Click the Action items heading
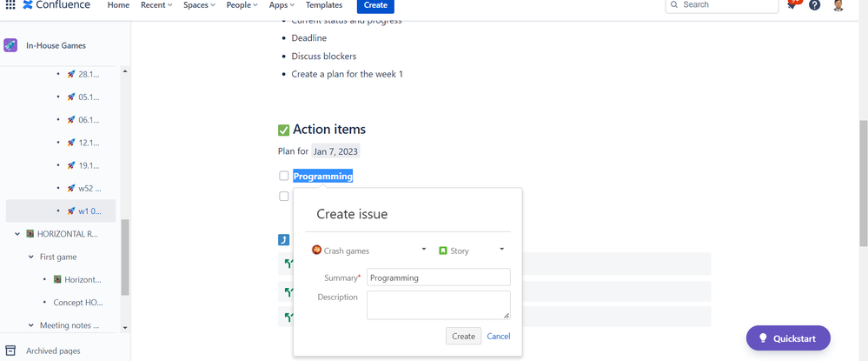The width and height of the screenshot is (868, 361). pyautogui.click(x=328, y=130)
